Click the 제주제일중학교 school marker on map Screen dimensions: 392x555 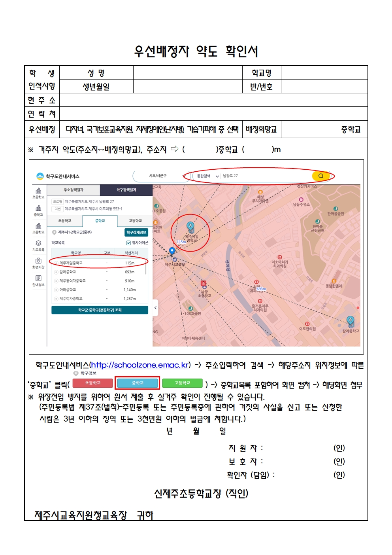(x=190, y=227)
